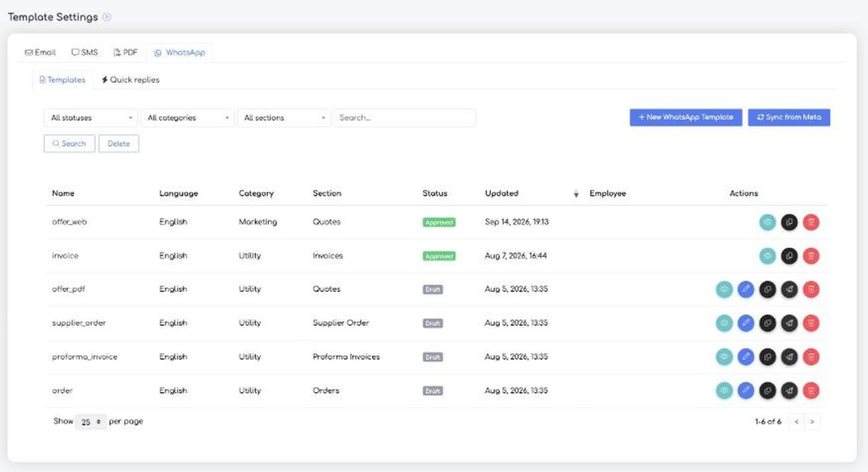Send the proforma_invoice template for approval
This screenshot has width=868, height=472.
point(789,356)
